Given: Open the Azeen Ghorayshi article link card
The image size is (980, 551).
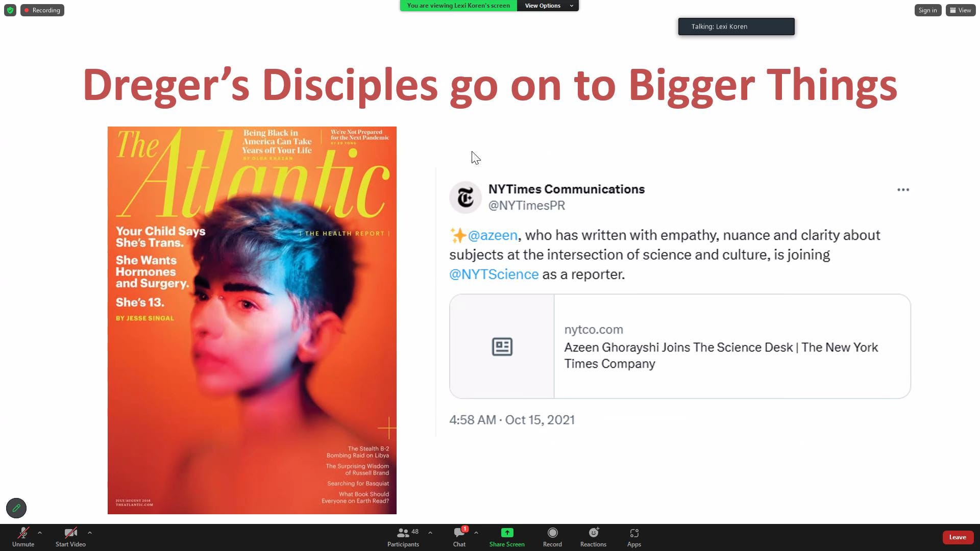Looking at the screenshot, I should 680,346.
